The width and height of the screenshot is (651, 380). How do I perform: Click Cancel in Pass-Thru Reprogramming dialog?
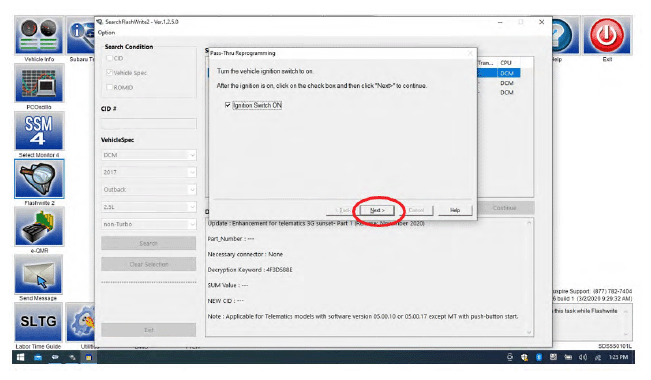coord(416,210)
